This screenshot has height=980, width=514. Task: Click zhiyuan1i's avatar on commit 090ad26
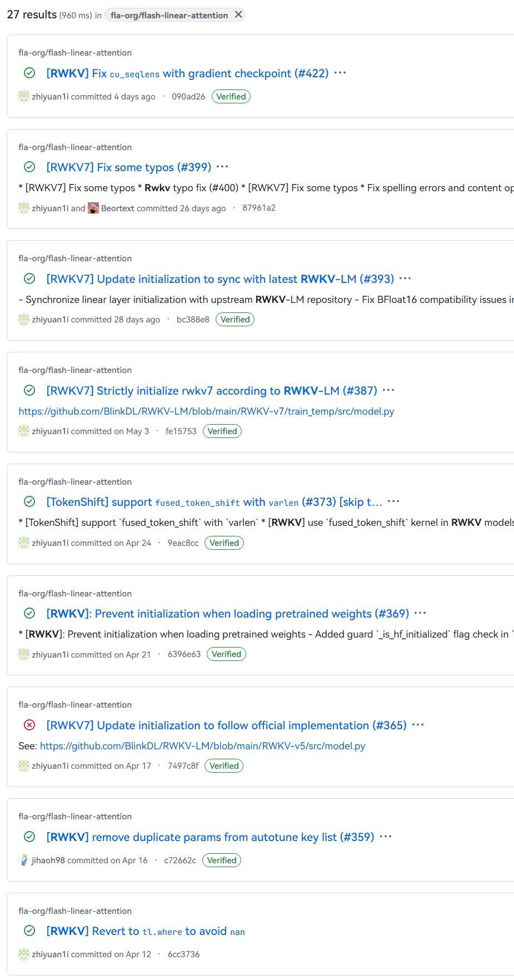(23, 97)
